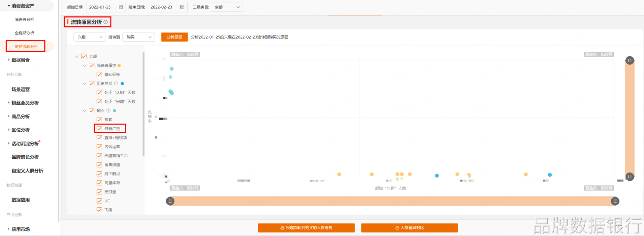Click the 2022-01-25 start date field

(105, 7)
